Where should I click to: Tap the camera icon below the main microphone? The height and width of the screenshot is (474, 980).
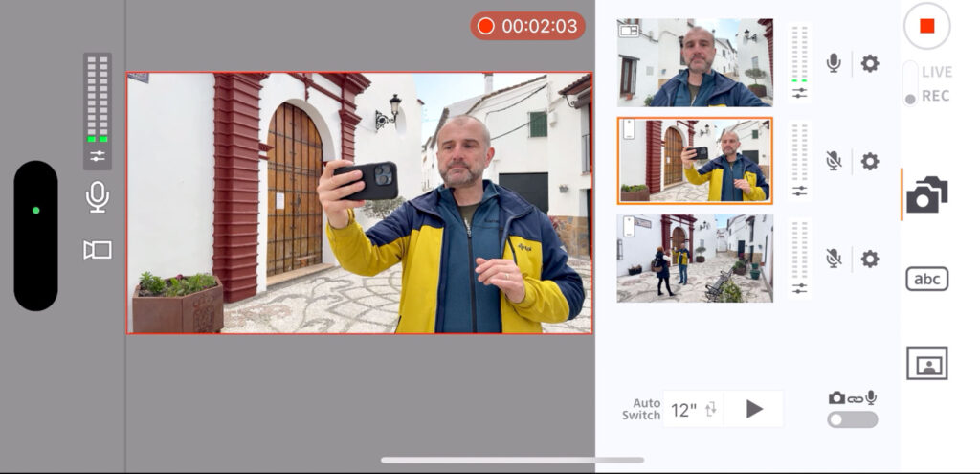(x=98, y=250)
